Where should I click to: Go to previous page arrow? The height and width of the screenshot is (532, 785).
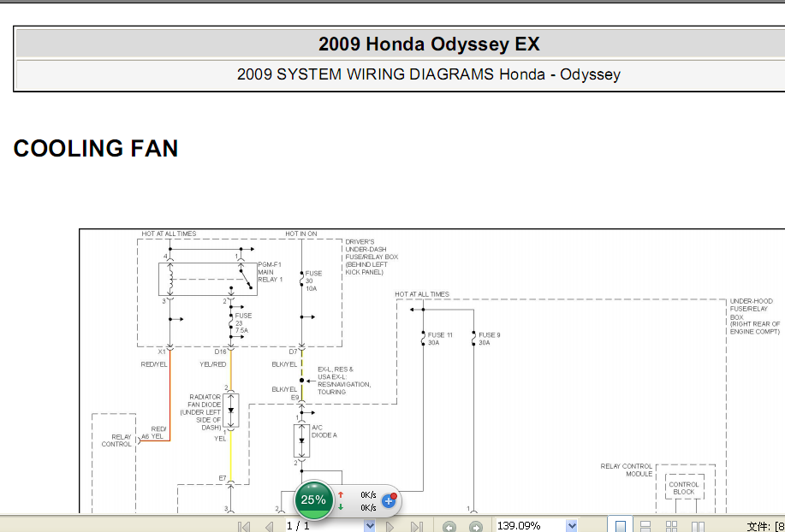click(270, 526)
